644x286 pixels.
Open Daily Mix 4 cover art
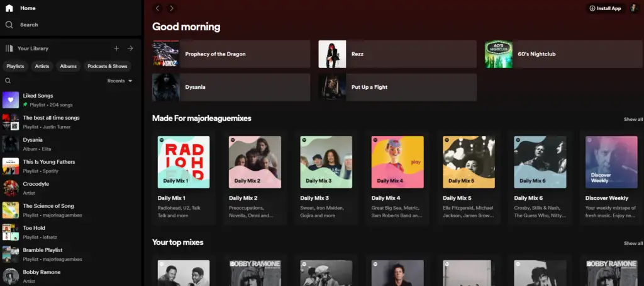397,162
